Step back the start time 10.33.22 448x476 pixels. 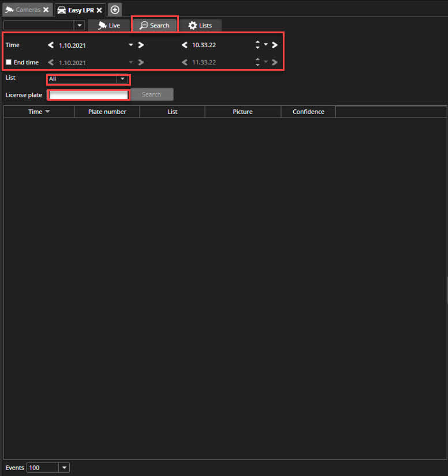[184, 45]
